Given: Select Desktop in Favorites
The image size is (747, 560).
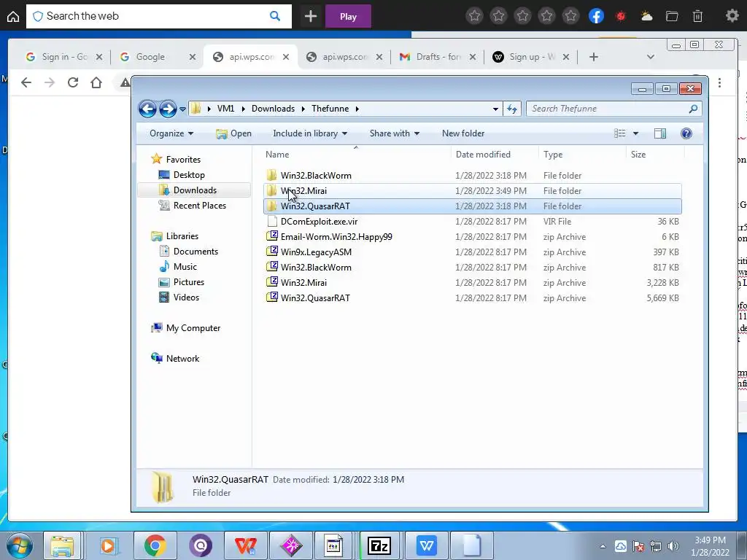Looking at the screenshot, I should (x=189, y=175).
